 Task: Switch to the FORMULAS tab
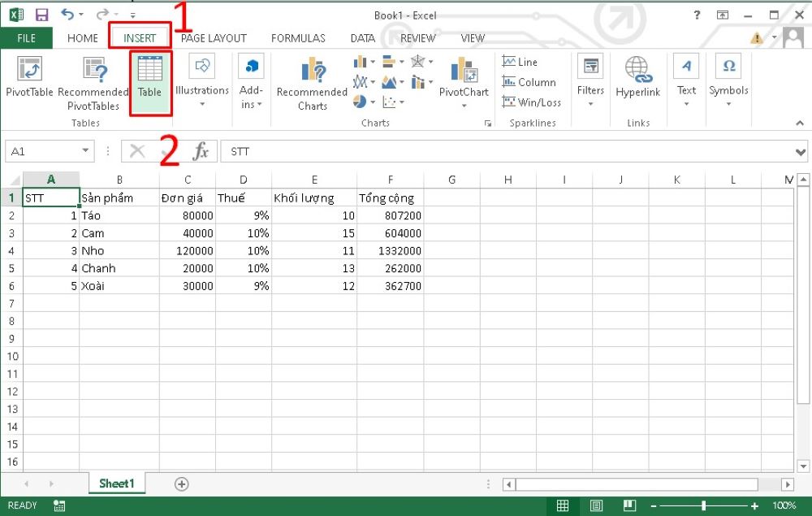coord(298,38)
